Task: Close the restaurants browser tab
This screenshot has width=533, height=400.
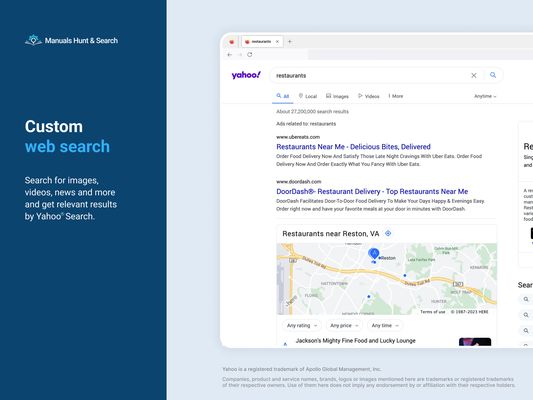Action: click(x=277, y=41)
